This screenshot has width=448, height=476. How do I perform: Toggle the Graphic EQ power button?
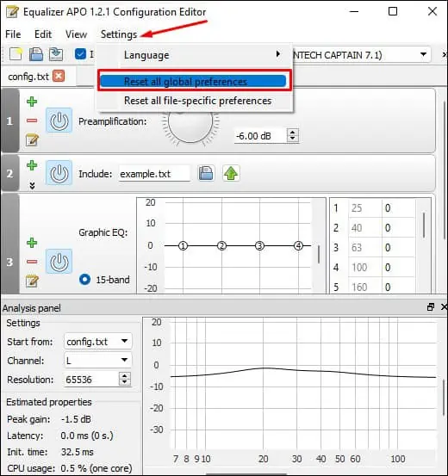[59, 262]
